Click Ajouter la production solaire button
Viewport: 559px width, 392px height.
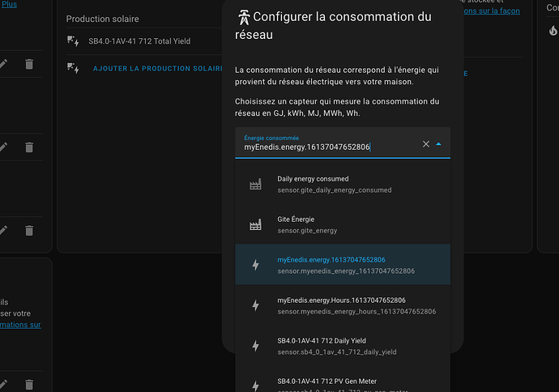(158, 68)
